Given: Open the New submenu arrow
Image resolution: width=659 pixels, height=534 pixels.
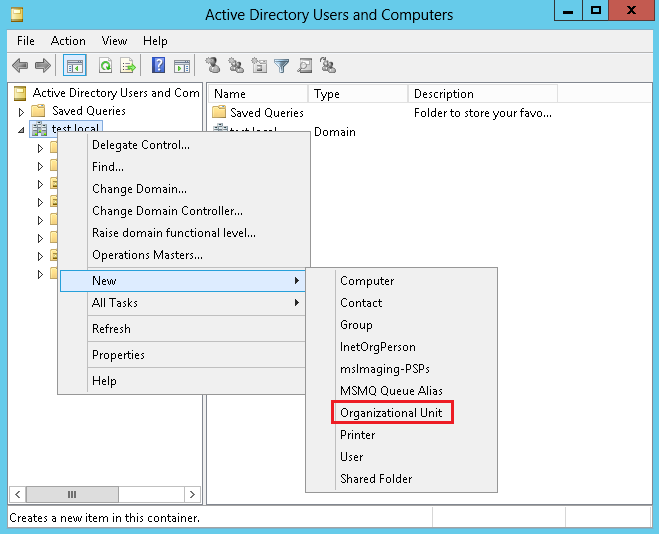Looking at the screenshot, I should (297, 280).
